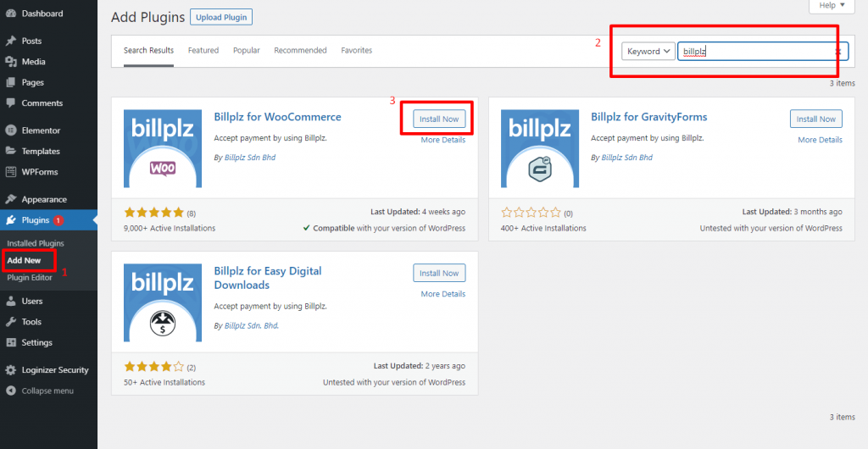The width and height of the screenshot is (868, 449).
Task: Click the WPForms icon
Action: [x=10, y=172]
